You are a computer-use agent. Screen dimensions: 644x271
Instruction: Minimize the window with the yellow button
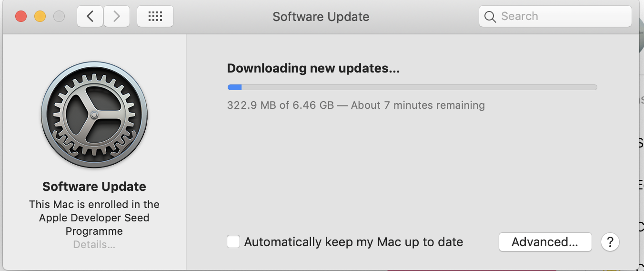click(40, 17)
